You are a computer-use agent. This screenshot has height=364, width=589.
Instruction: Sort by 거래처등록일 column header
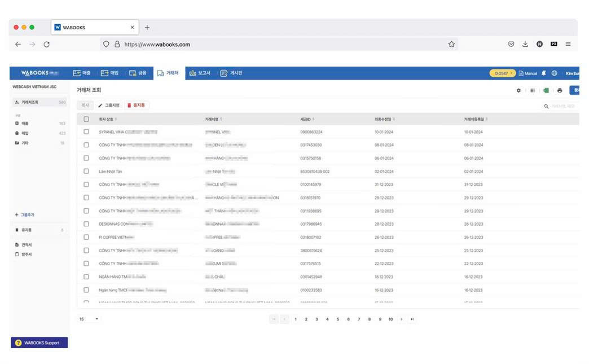pyautogui.click(x=476, y=119)
